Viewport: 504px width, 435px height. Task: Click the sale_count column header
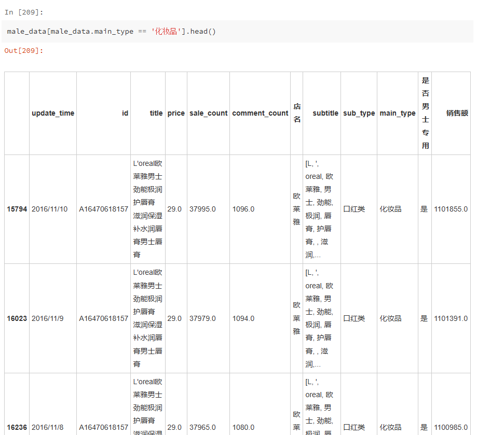point(208,114)
